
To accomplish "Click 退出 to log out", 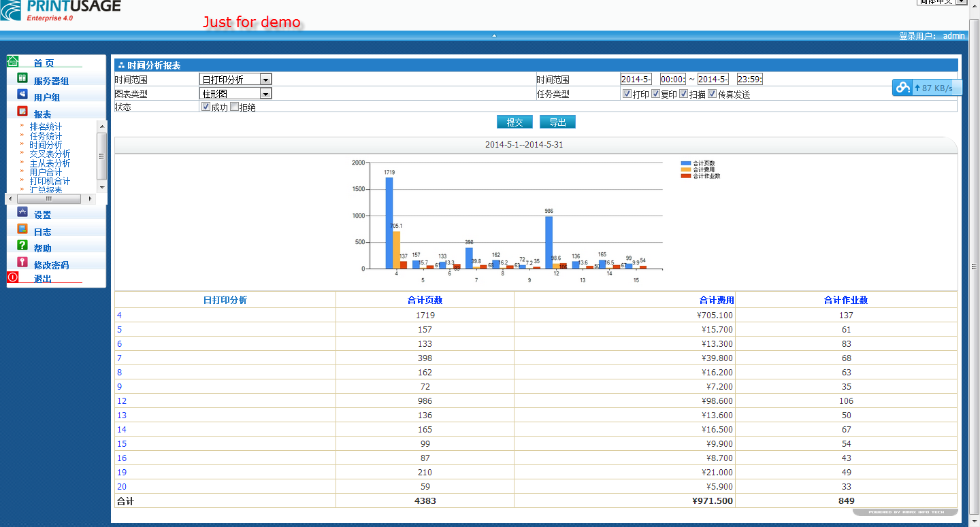I will (x=42, y=279).
